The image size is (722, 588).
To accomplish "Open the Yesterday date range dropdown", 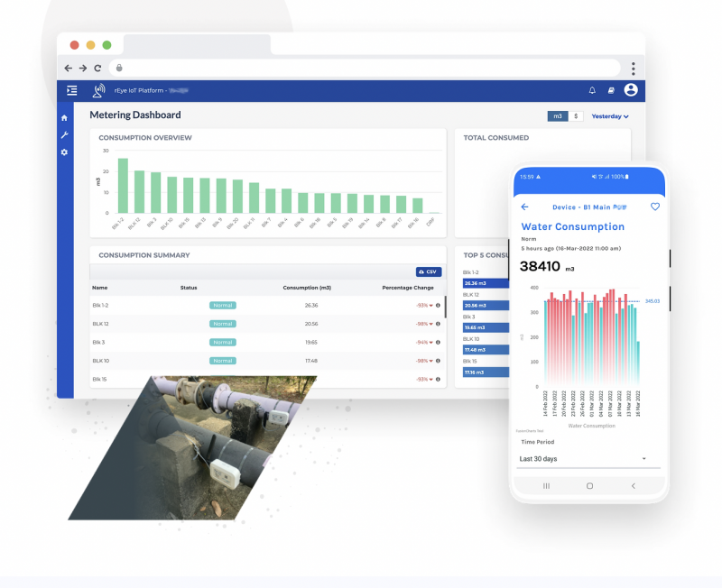I will (x=610, y=116).
